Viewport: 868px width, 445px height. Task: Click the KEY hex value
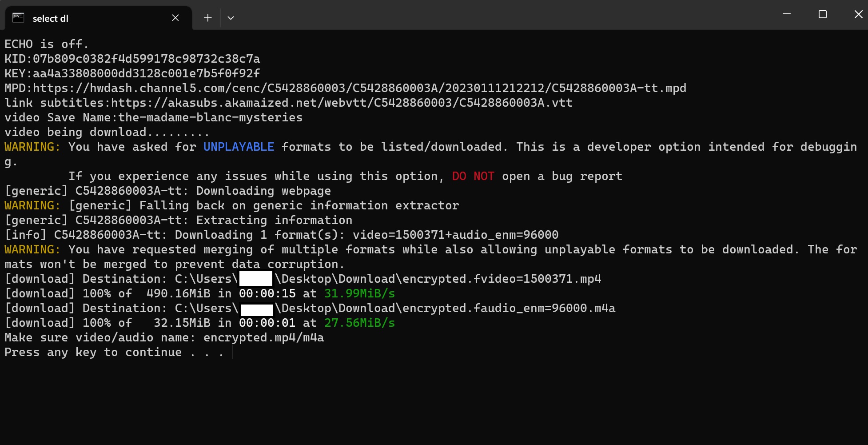click(x=147, y=73)
